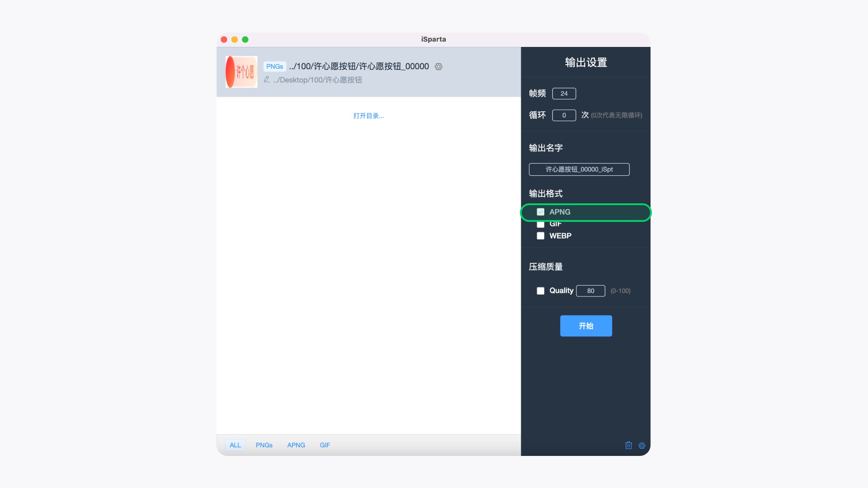Click the thumbnail preview image
This screenshot has height=488, width=868.
click(241, 71)
